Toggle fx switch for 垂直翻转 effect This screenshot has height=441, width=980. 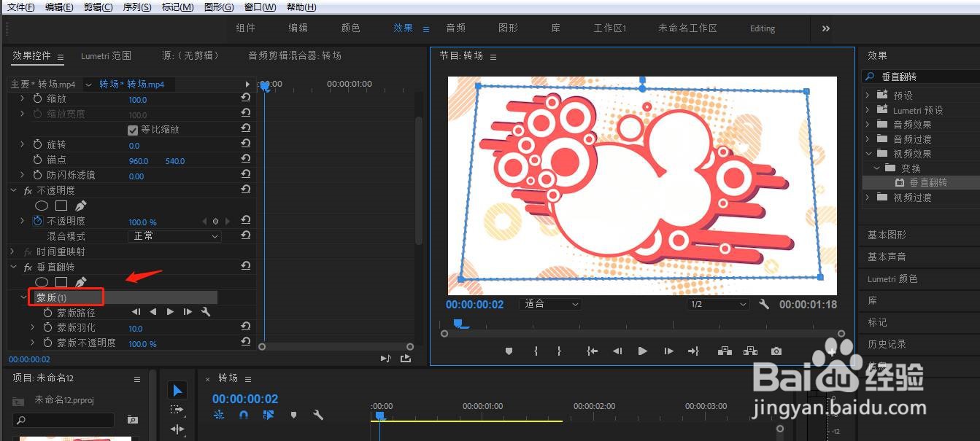[x=28, y=268]
